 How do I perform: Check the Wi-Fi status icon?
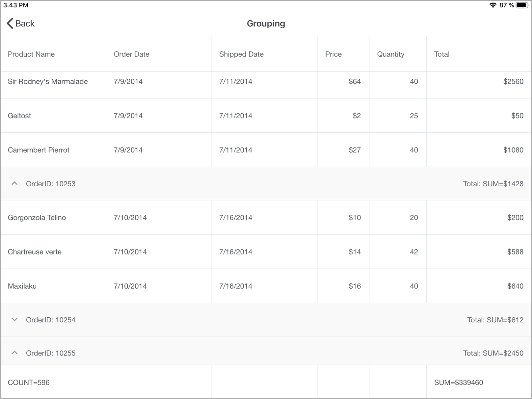(492, 5)
